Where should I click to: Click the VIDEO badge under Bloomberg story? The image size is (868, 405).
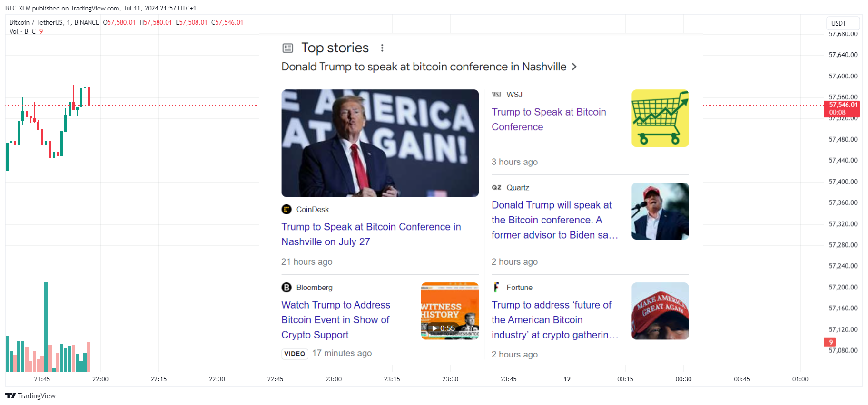(295, 354)
